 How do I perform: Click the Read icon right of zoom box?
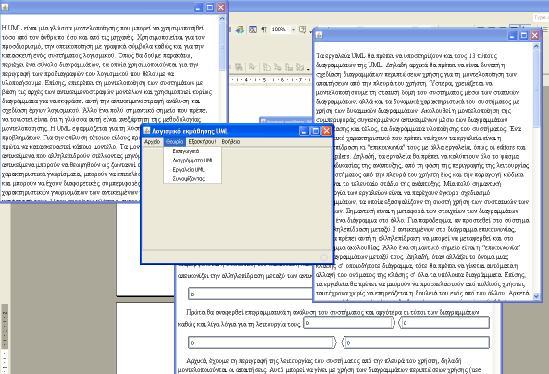point(303,30)
